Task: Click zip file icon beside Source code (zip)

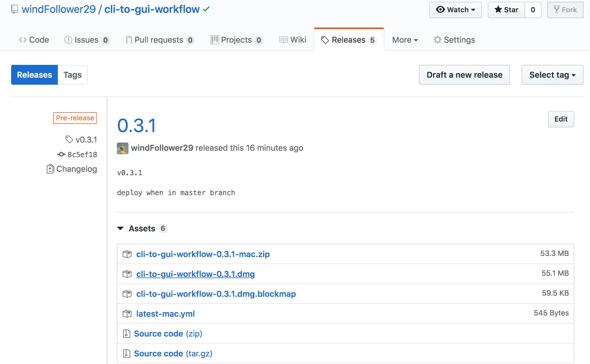Action: [x=126, y=333]
